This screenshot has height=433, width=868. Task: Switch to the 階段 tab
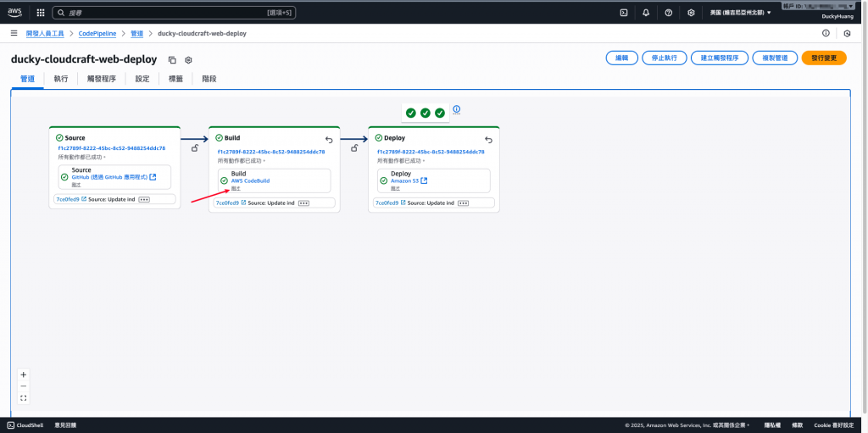click(209, 79)
